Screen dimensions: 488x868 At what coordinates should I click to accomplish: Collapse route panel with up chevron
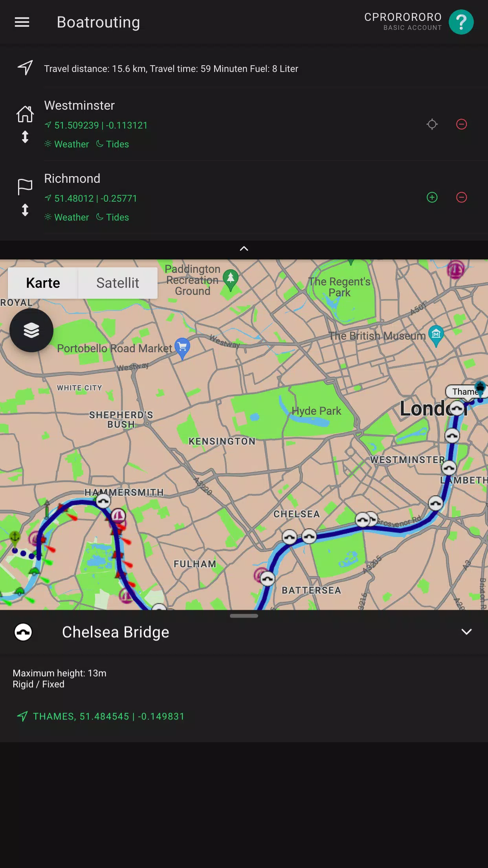coord(244,248)
